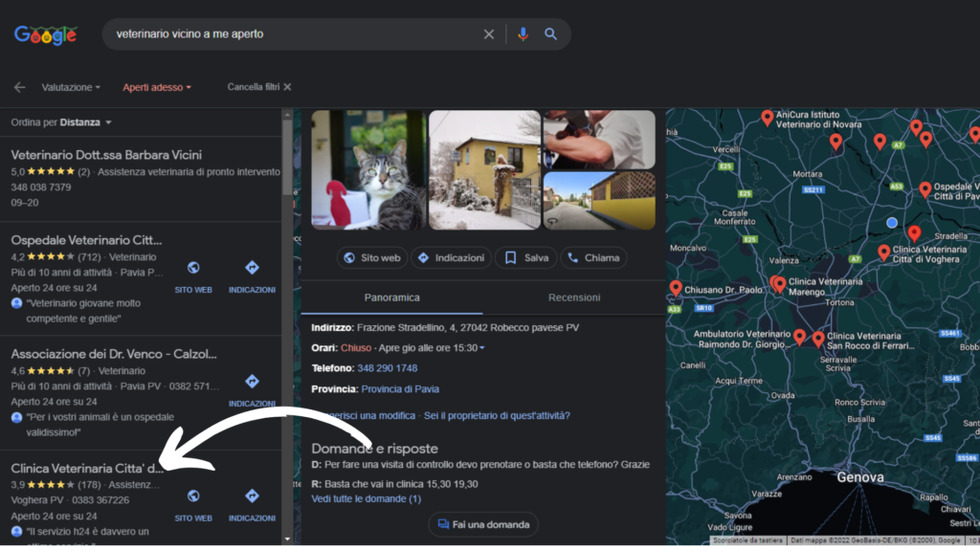
Task: Switch to the Recensioni tab
Action: 574,298
